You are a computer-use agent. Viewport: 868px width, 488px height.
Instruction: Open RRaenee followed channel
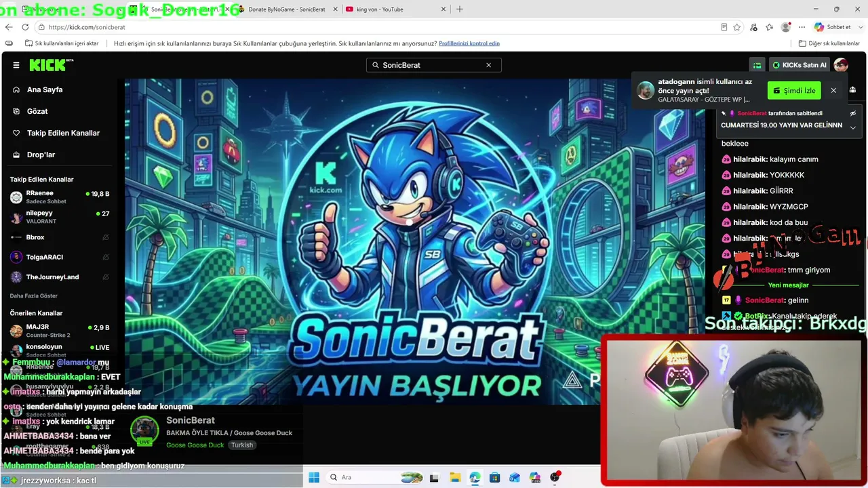pos(60,197)
